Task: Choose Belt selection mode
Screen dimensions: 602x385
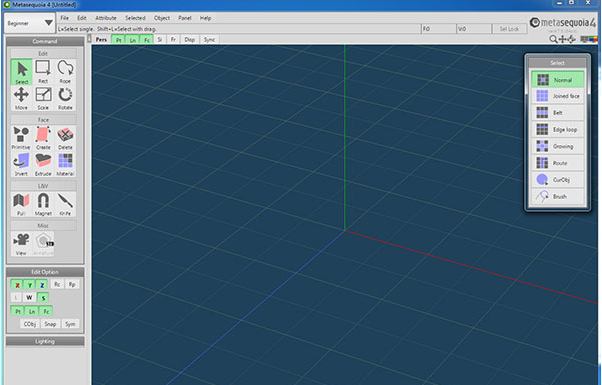Action: point(557,112)
